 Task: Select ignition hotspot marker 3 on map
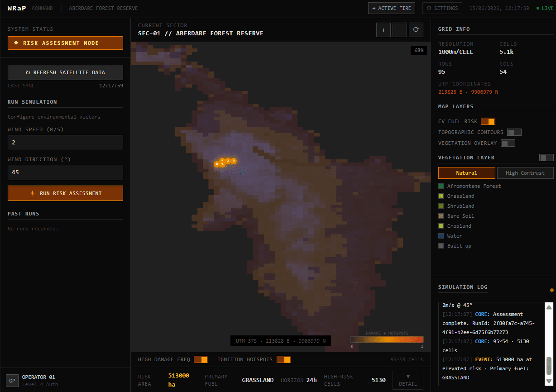(x=234, y=161)
